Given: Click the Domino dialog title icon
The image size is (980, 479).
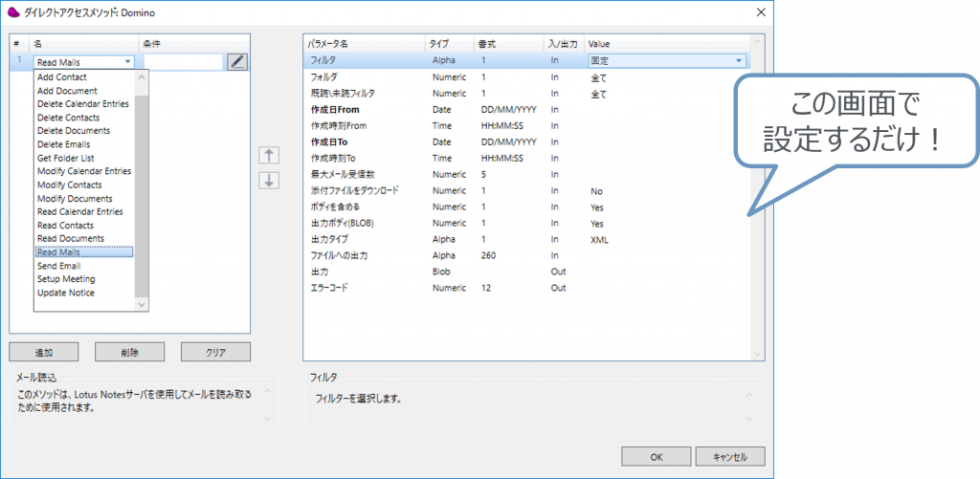Looking at the screenshot, I should coord(14,11).
